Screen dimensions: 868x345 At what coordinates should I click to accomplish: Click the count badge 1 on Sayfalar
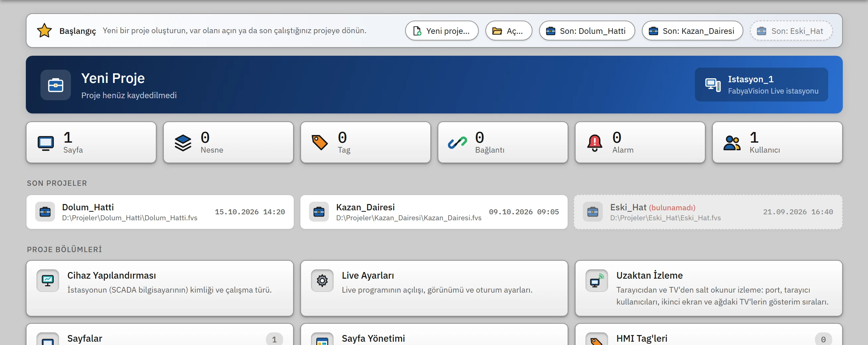tap(274, 339)
